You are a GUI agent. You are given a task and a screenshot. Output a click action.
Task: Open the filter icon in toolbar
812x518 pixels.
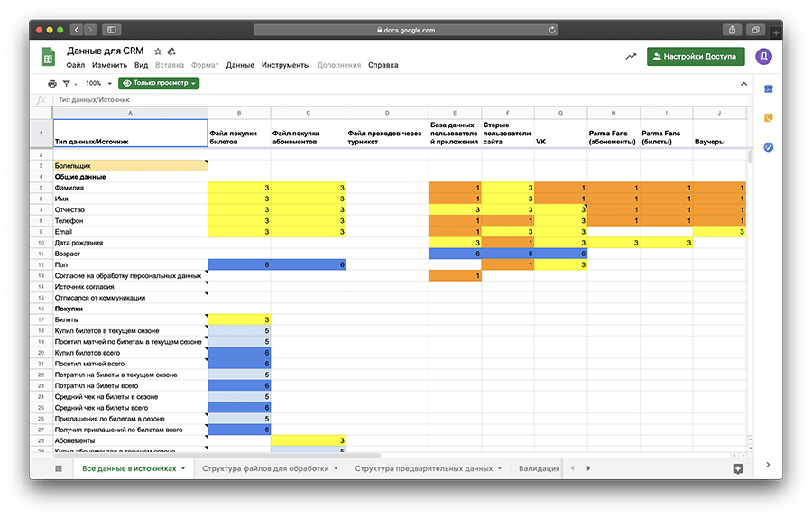pyautogui.click(x=66, y=83)
